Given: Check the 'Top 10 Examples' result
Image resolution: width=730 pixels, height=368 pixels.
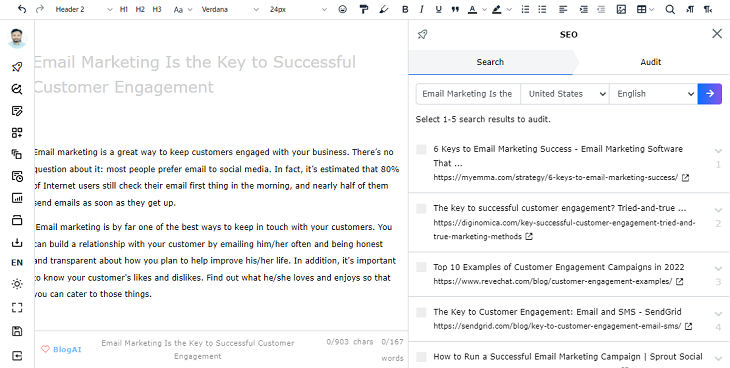Looking at the screenshot, I should click(421, 267).
